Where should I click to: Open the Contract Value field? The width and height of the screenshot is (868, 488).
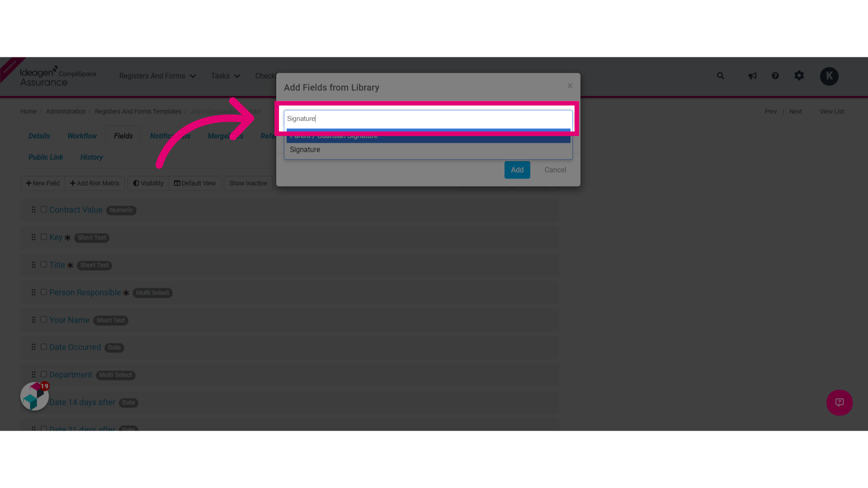point(76,210)
